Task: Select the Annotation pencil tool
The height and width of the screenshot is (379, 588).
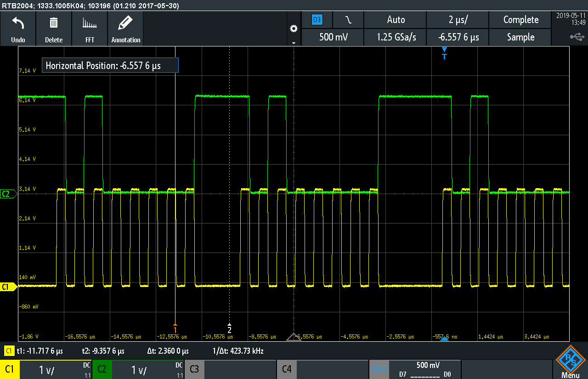Action: [126, 29]
